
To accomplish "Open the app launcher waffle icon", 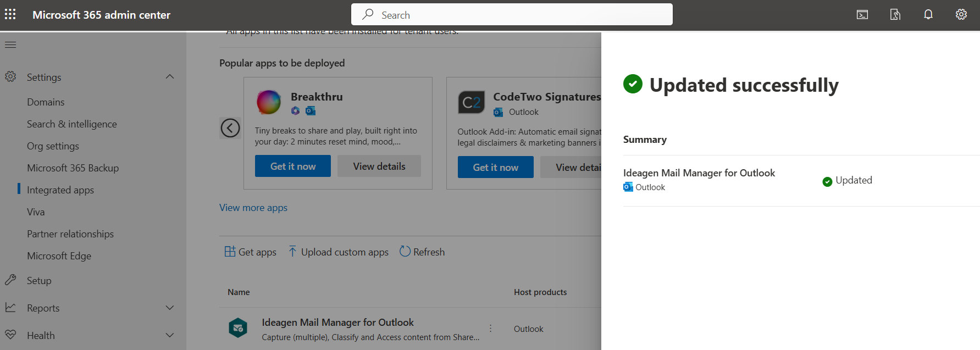I will (10, 15).
